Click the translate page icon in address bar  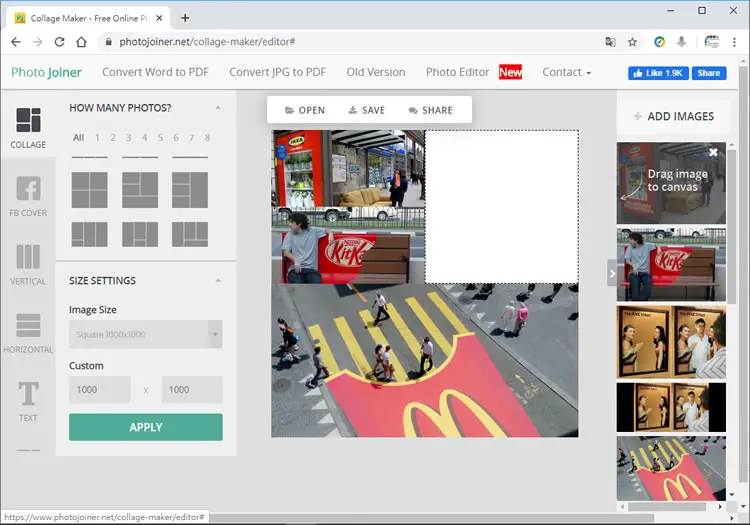610,42
